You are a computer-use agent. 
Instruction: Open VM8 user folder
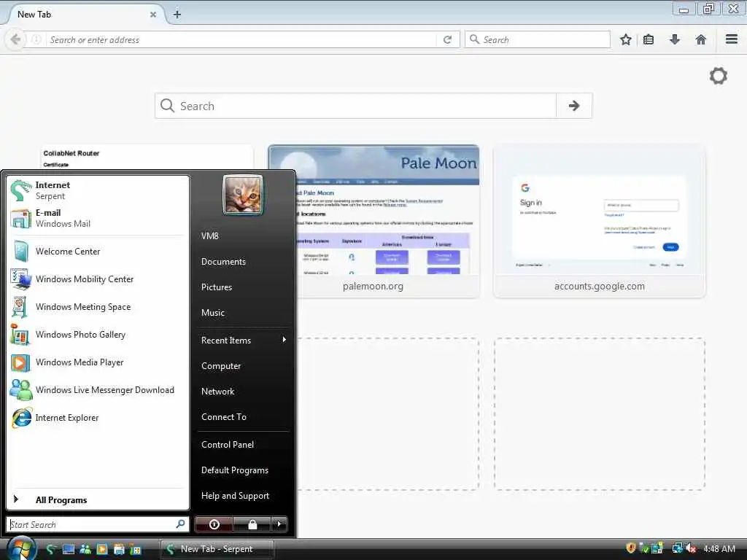click(243, 236)
